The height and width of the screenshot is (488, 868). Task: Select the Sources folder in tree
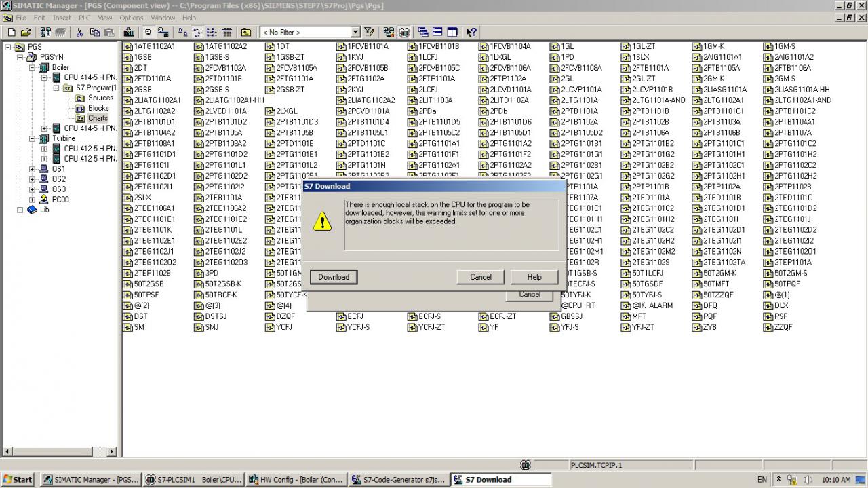point(100,98)
